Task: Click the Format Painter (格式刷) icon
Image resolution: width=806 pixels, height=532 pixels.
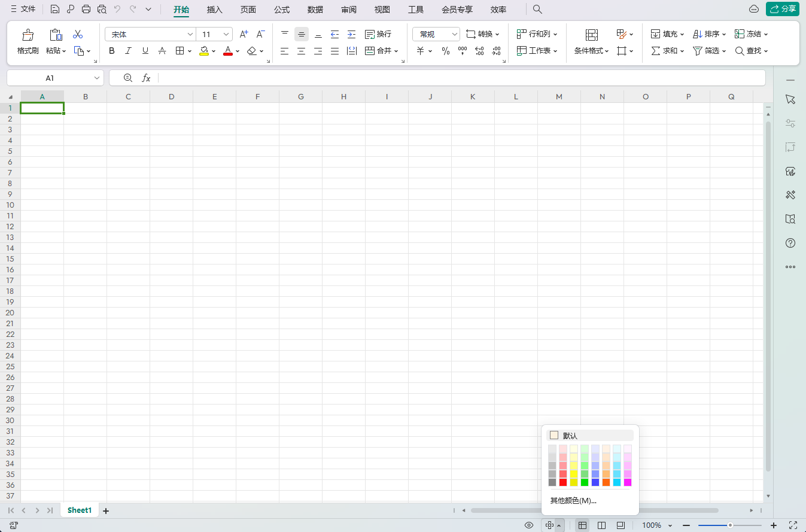Action: point(28,35)
